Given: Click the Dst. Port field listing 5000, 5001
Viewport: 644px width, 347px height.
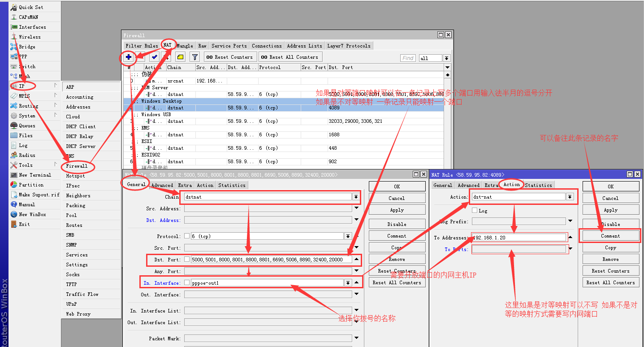Looking at the screenshot, I should pos(271,260).
